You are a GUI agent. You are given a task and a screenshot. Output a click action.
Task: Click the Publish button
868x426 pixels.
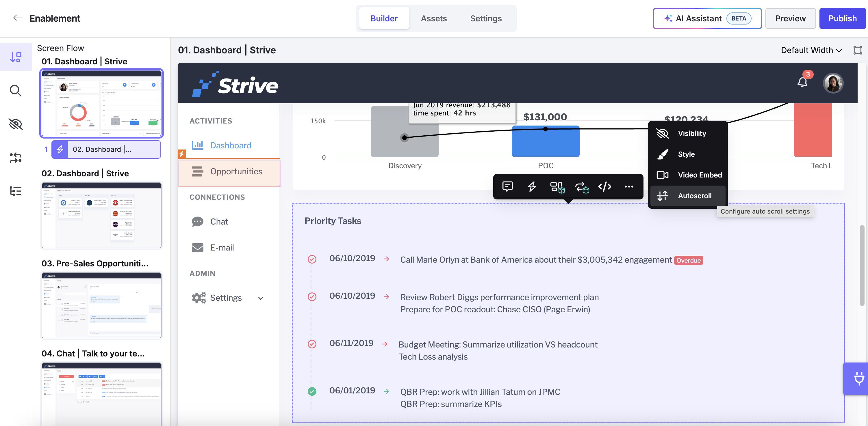[x=842, y=18]
